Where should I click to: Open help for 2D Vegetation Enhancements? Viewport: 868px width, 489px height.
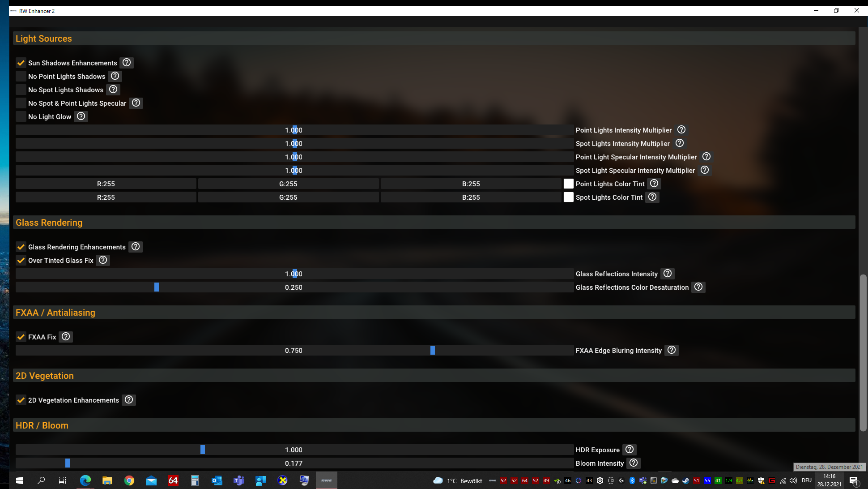pos(129,400)
